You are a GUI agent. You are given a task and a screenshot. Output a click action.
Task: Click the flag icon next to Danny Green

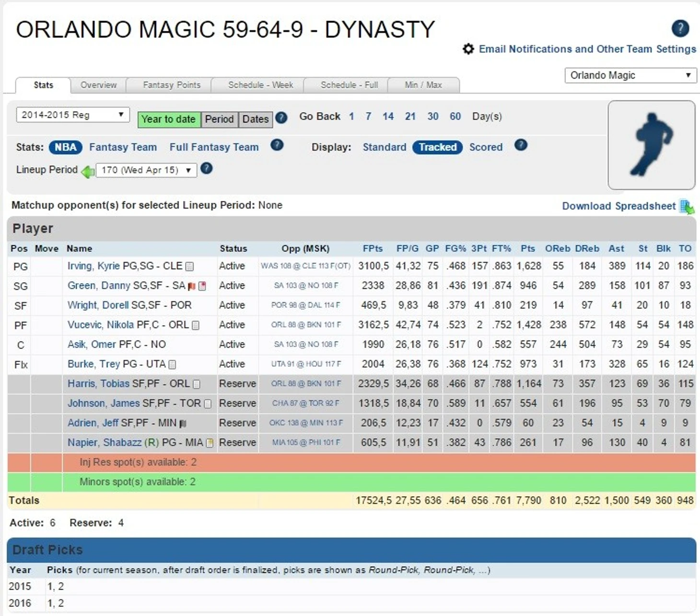pyautogui.click(x=192, y=286)
